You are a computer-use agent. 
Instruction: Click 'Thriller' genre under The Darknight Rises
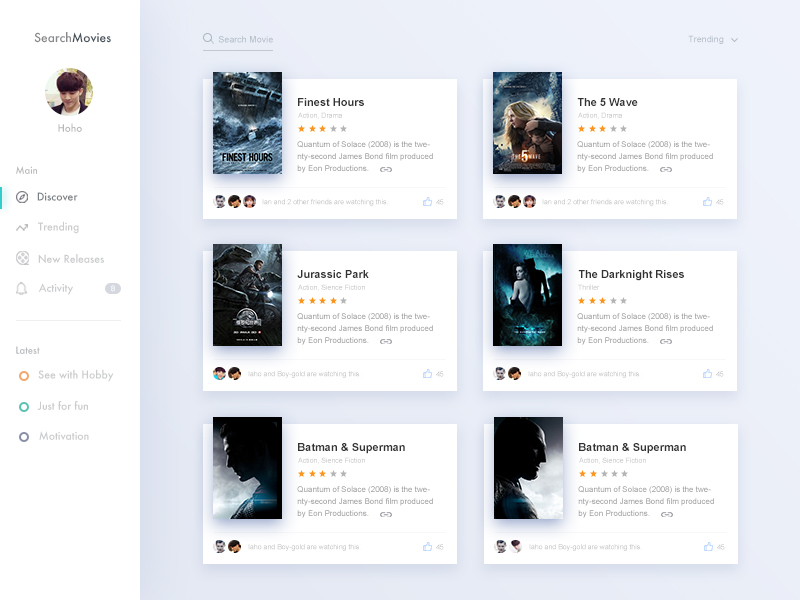point(588,287)
